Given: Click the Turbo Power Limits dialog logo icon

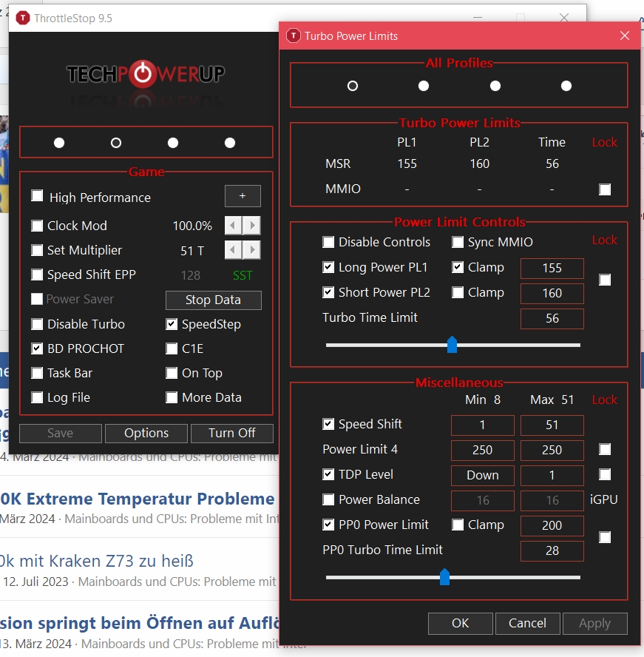Looking at the screenshot, I should tap(293, 36).
